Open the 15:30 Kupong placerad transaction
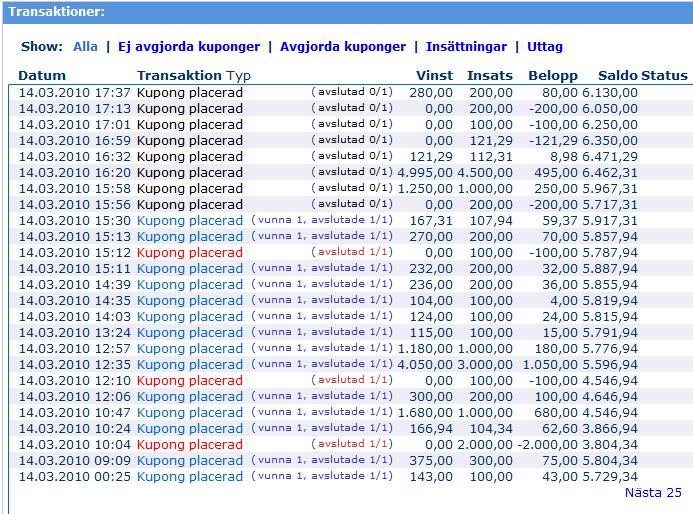 pos(189,221)
